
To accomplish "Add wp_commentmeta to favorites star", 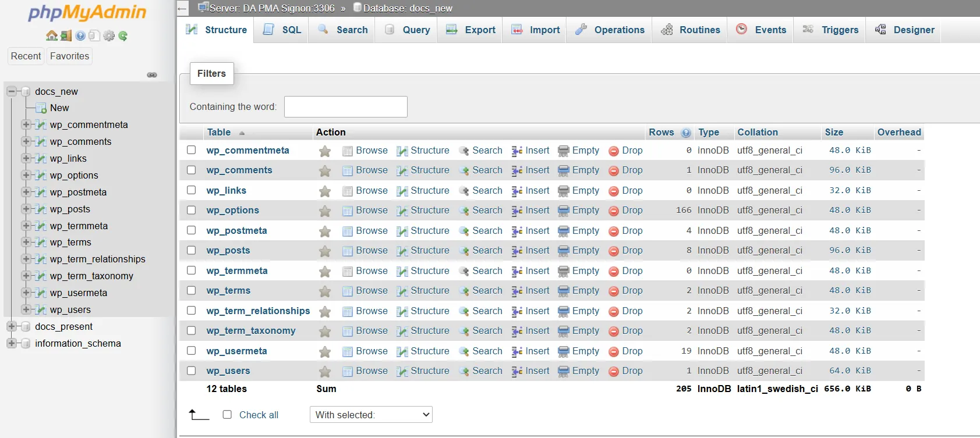I will click(x=325, y=151).
